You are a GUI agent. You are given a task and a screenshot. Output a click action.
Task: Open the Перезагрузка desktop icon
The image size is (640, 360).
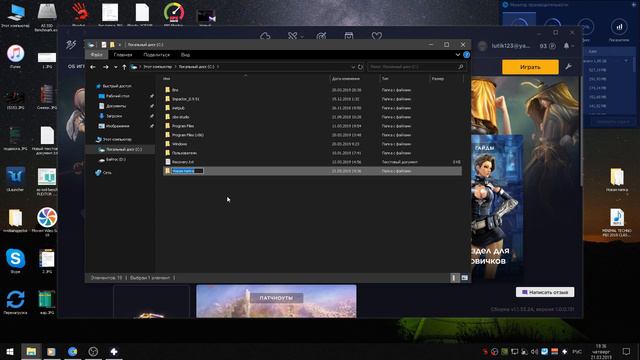pos(15,302)
